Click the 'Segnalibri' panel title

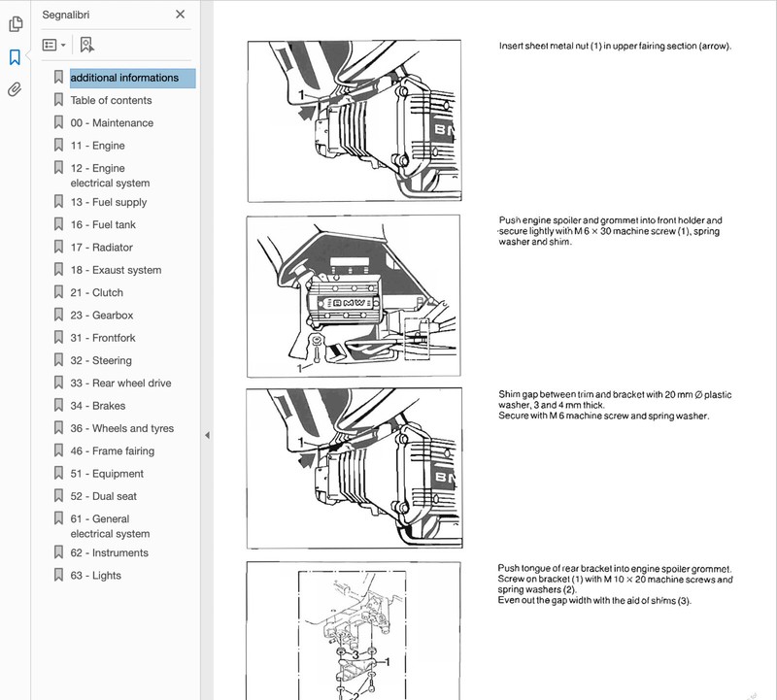coord(66,15)
